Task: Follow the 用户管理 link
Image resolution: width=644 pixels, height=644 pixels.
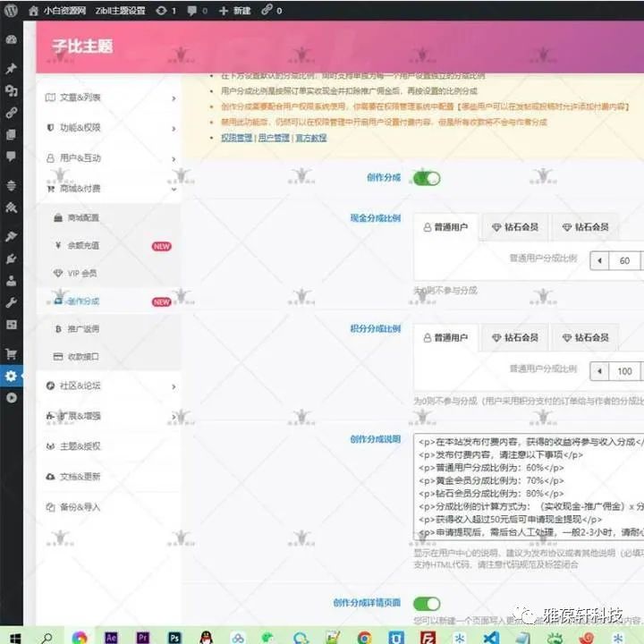Action: point(274,138)
